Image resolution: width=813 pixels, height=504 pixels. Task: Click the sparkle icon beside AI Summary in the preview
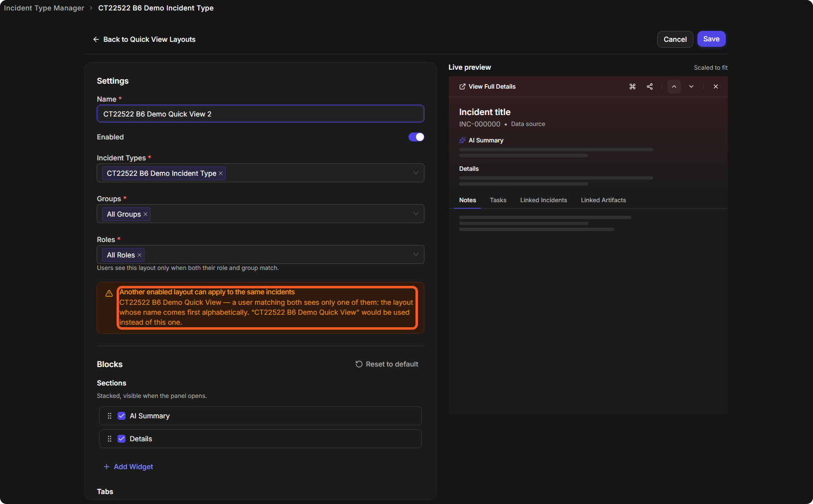coord(462,140)
